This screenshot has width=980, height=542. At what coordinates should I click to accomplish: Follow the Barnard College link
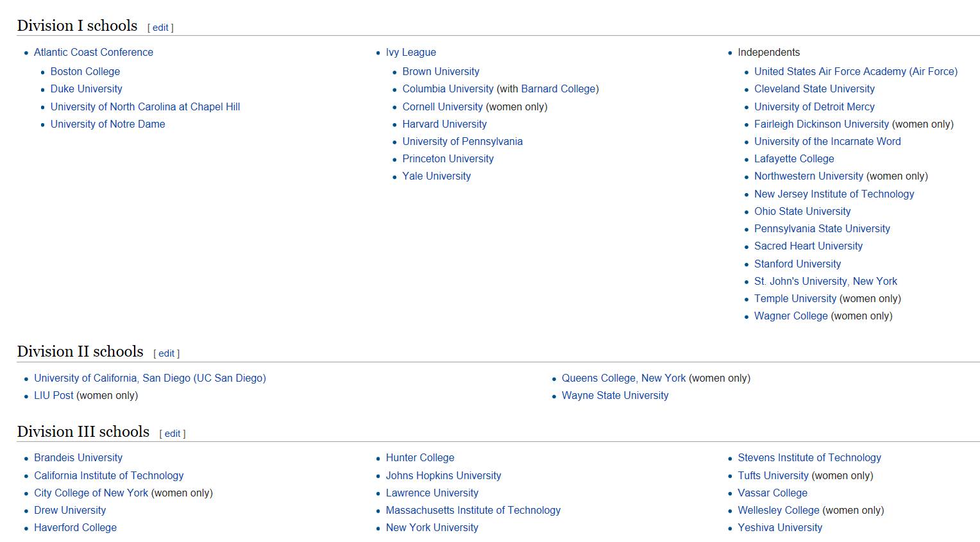[x=558, y=89]
